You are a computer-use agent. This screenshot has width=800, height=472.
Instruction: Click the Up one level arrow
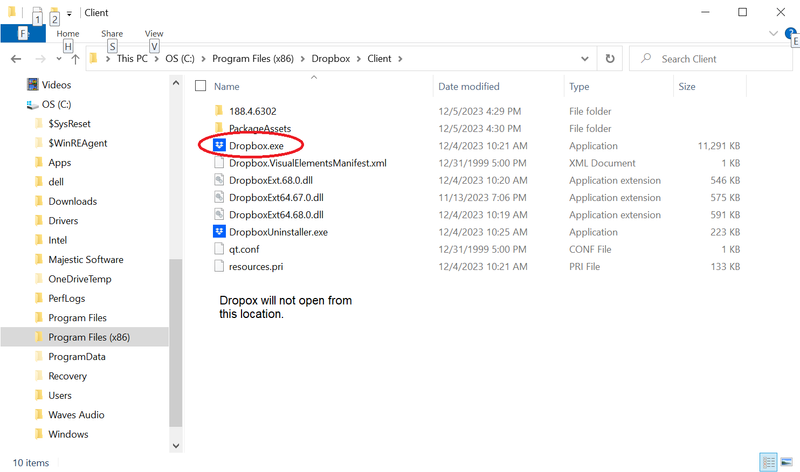tap(75, 59)
